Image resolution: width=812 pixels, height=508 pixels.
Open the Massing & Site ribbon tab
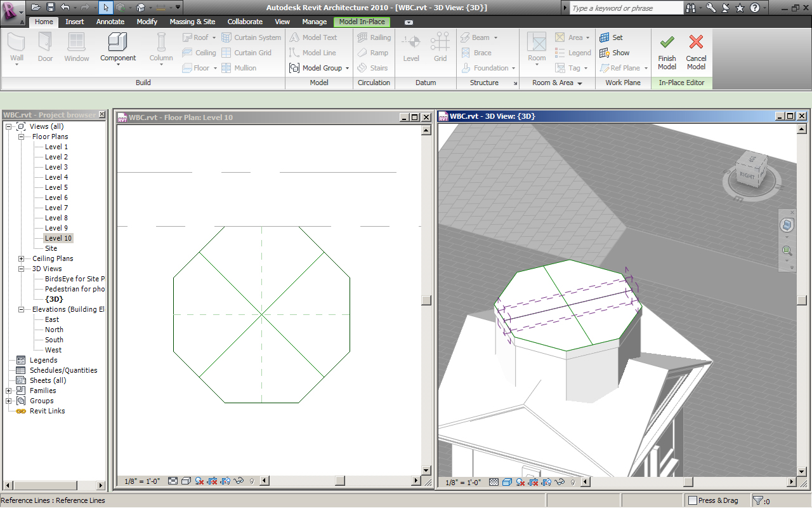click(192, 22)
